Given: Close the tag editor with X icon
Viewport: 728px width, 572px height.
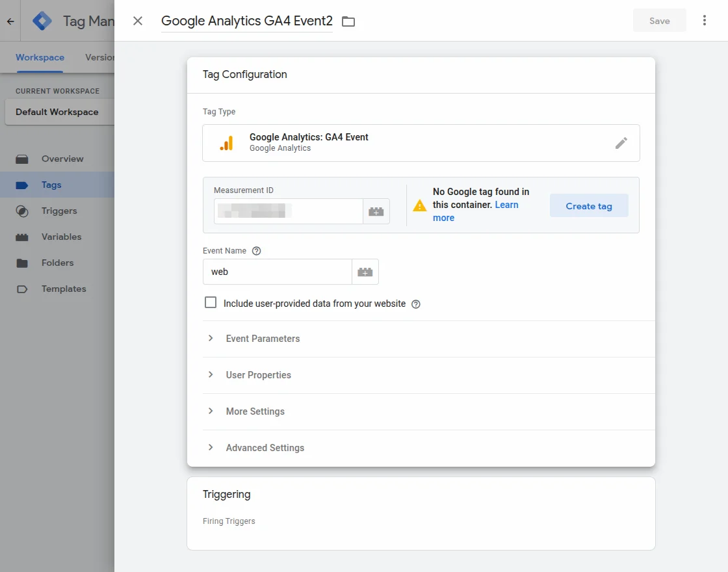Looking at the screenshot, I should 138,21.
